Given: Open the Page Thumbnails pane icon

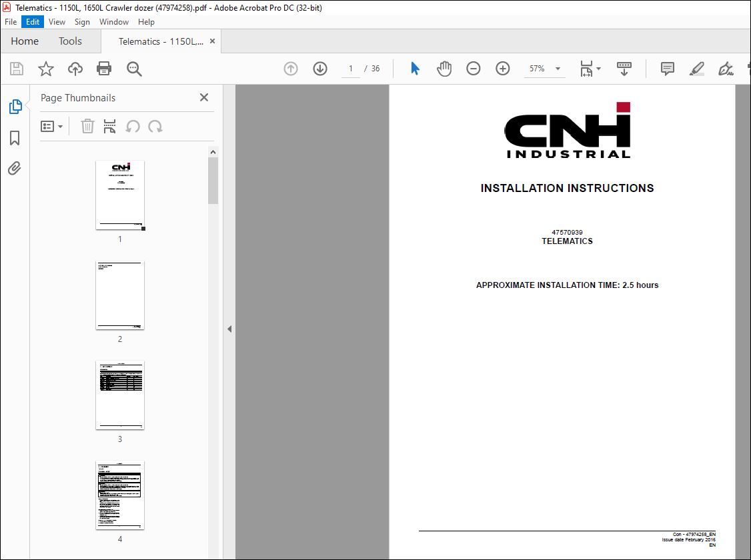Looking at the screenshot, I should [15, 106].
